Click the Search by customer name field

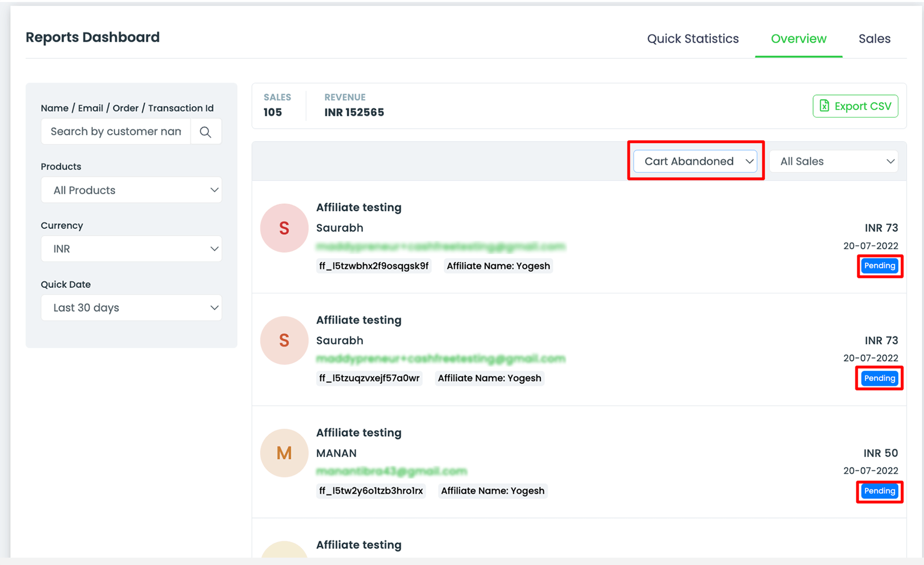tap(116, 132)
